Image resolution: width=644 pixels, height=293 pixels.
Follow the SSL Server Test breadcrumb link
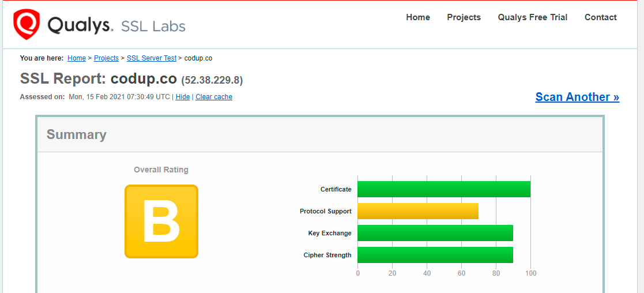(152, 58)
